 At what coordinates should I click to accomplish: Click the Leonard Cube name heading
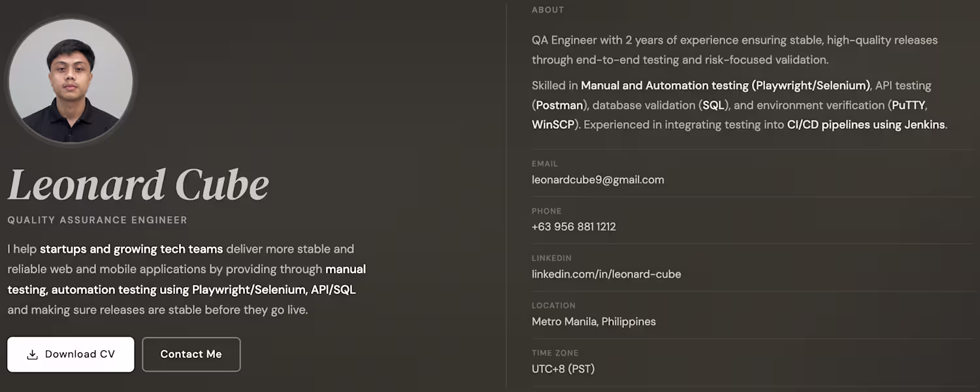click(139, 185)
